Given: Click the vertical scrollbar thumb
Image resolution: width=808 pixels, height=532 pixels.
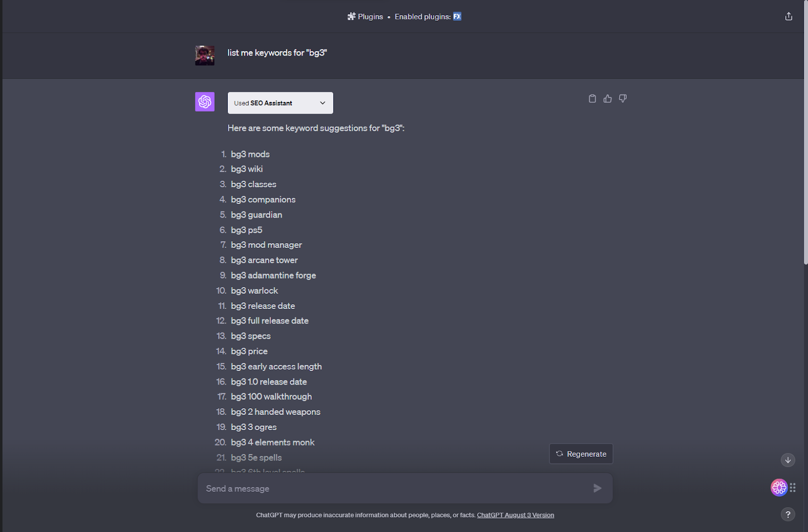Looking at the screenshot, I should coord(805,132).
